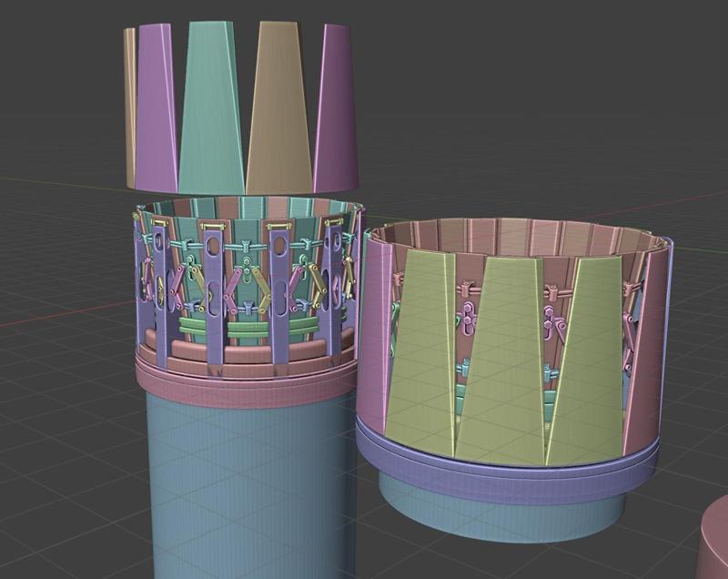Select the teal floating nozzle petal panel
Viewport: 728px width, 579px height.
coord(211,109)
